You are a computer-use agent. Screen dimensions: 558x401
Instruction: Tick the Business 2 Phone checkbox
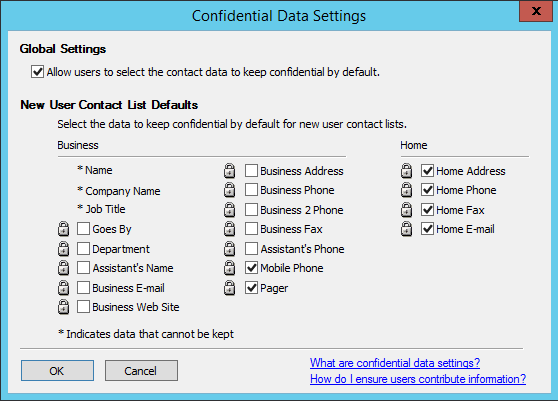click(251, 210)
